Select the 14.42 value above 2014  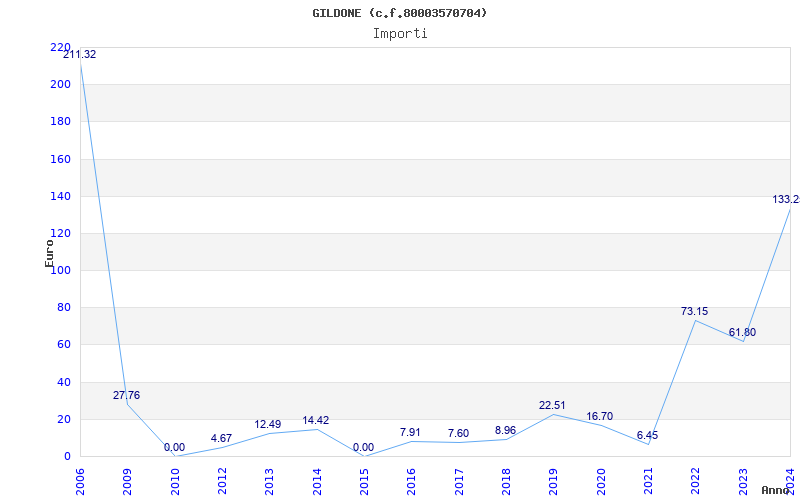[316, 420]
